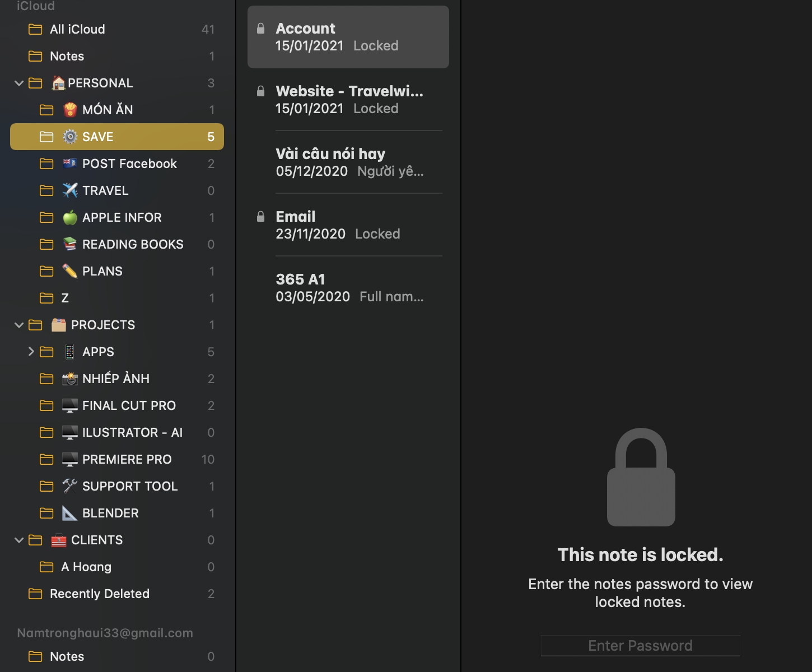The height and width of the screenshot is (672, 812).
Task: Click the Enter Password field
Action: point(641,646)
